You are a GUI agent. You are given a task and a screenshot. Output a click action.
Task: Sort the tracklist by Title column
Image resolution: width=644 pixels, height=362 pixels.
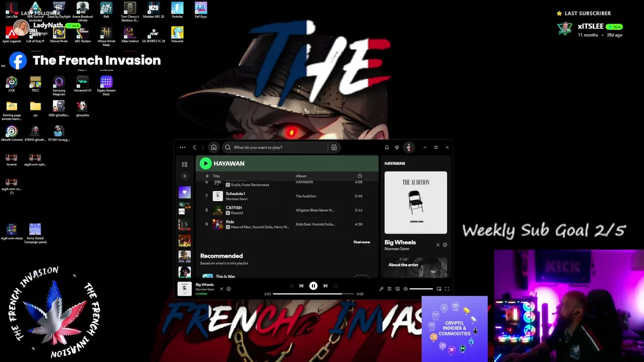click(216, 176)
